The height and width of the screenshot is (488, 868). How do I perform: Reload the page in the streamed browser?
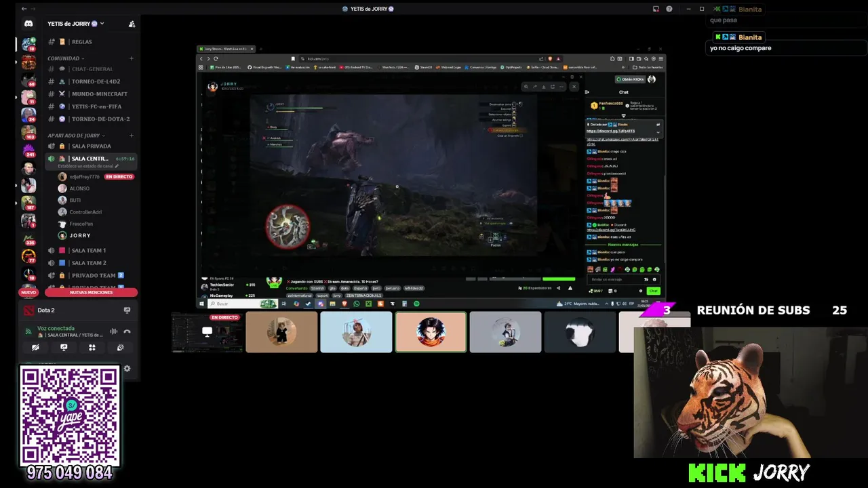pyautogui.click(x=216, y=59)
